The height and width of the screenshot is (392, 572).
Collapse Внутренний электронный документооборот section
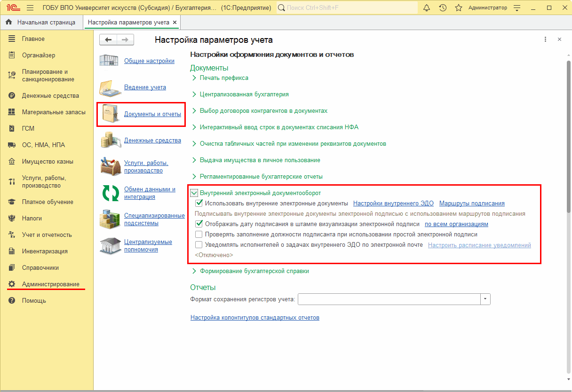click(194, 193)
